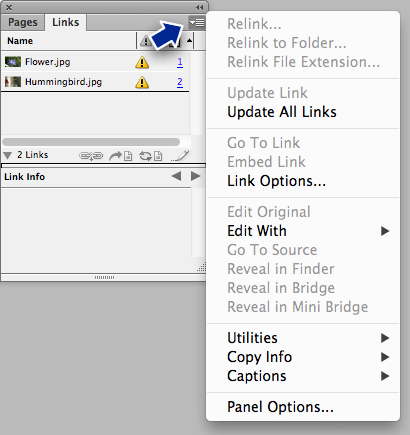The height and width of the screenshot is (435, 410).
Task: Click warning icon next to Flower.jpg
Action: pyautogui.click(x=142, y=62)
